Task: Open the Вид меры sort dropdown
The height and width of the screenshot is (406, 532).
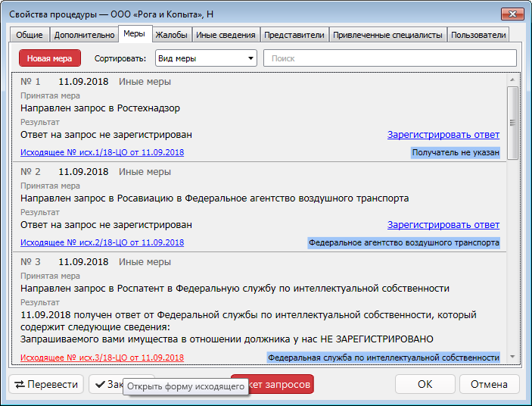Action: click(x=206, y=58)
